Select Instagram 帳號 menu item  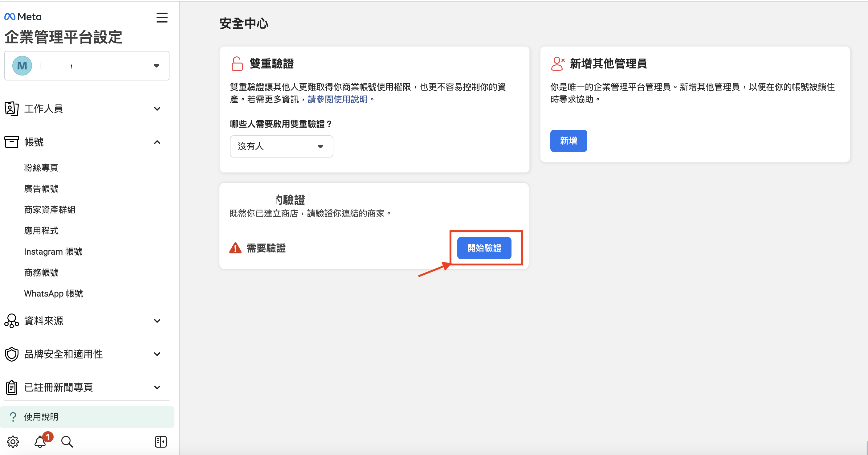click(x=53, y=252)
